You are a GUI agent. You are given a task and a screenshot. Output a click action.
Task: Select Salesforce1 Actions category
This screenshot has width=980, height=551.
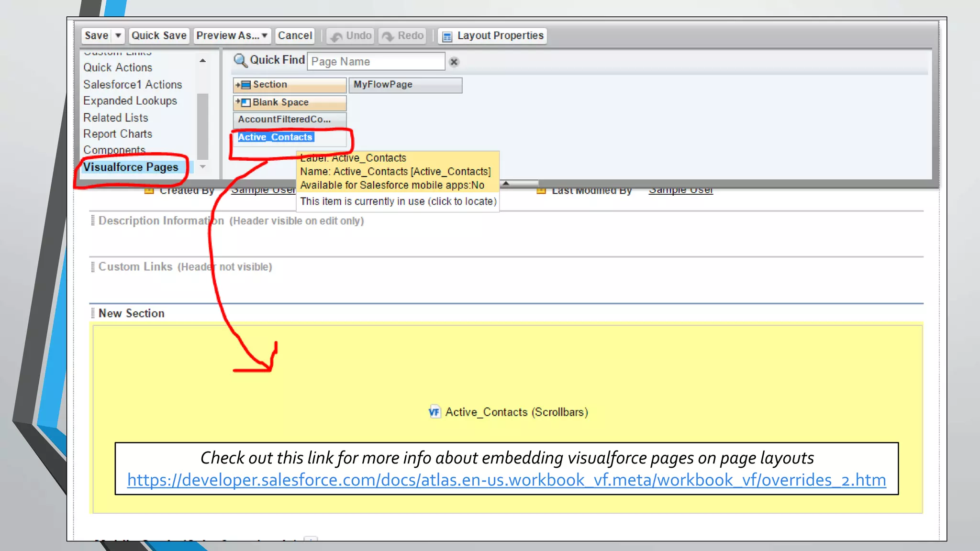[133, 85]
